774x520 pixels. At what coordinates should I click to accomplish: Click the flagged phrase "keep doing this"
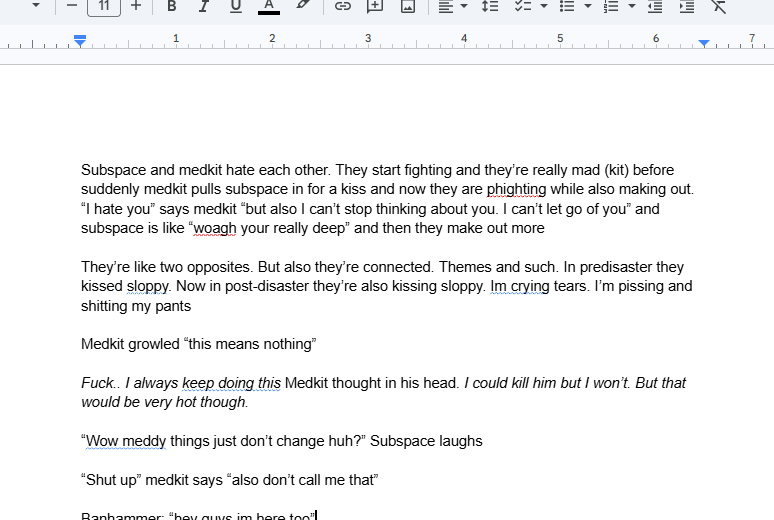point(231,383)
